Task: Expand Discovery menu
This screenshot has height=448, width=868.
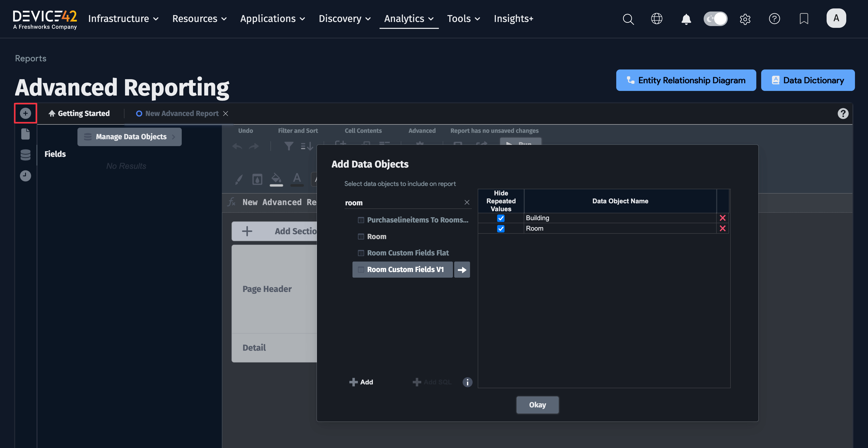Action: click(345, 19)
